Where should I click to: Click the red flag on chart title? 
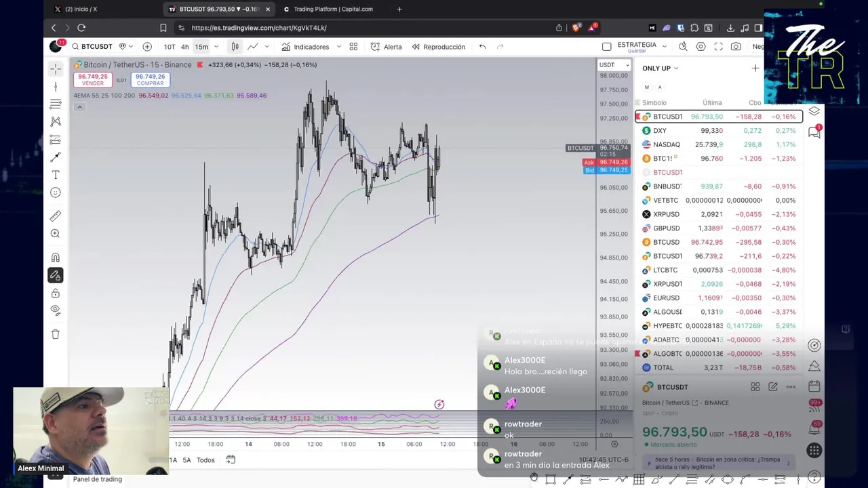[x=200, y=65]
